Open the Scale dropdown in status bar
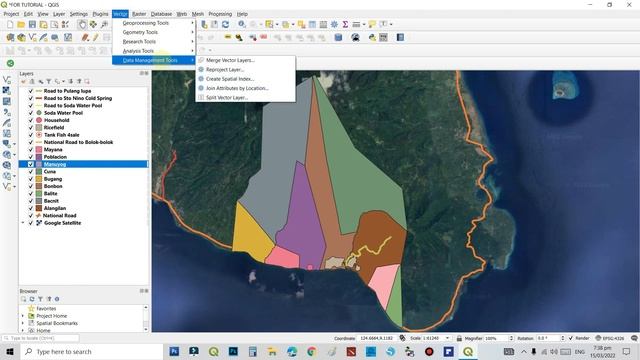This screenshot has height=360, width=640. (448, 338)
